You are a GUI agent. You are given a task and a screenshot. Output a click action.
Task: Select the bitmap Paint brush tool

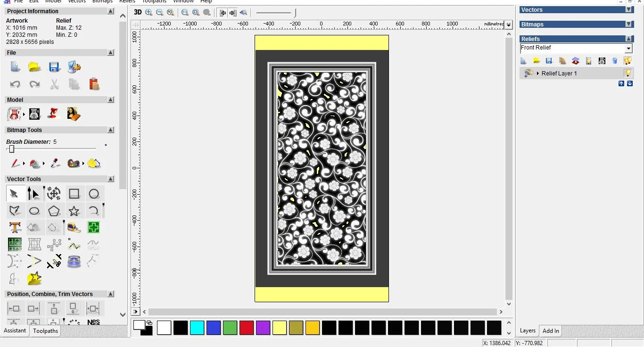15,164
